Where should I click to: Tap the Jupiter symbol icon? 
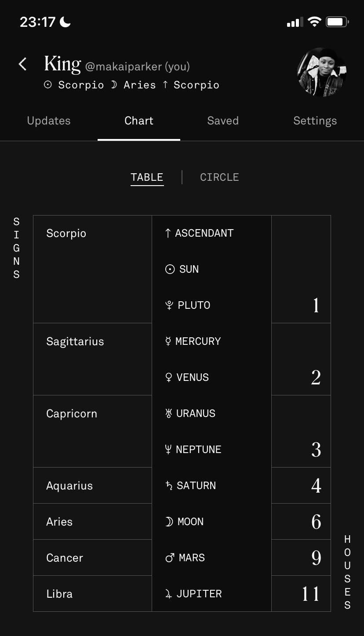click(x=169, y=594)
